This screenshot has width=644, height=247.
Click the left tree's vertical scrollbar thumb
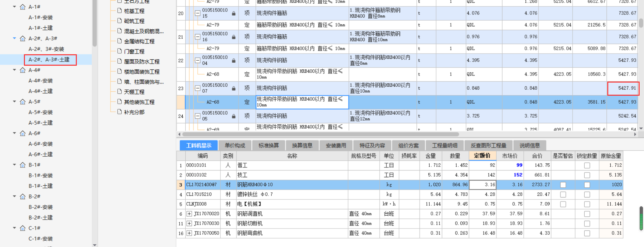pos(95,23)
